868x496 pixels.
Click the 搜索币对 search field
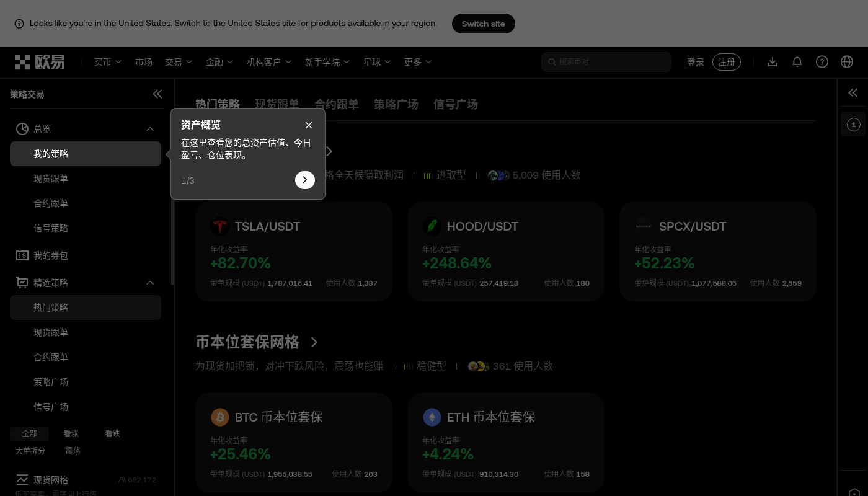[606, 62]
